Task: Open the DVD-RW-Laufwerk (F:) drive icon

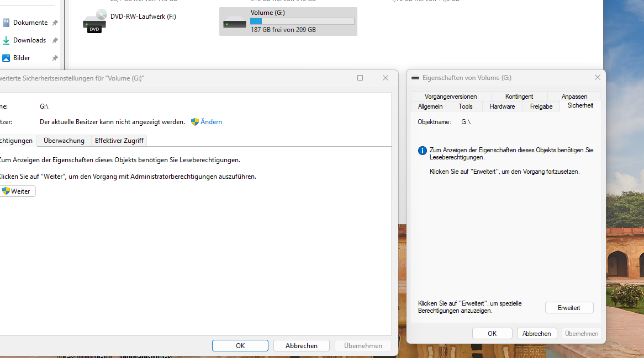Action: [95, 22]
